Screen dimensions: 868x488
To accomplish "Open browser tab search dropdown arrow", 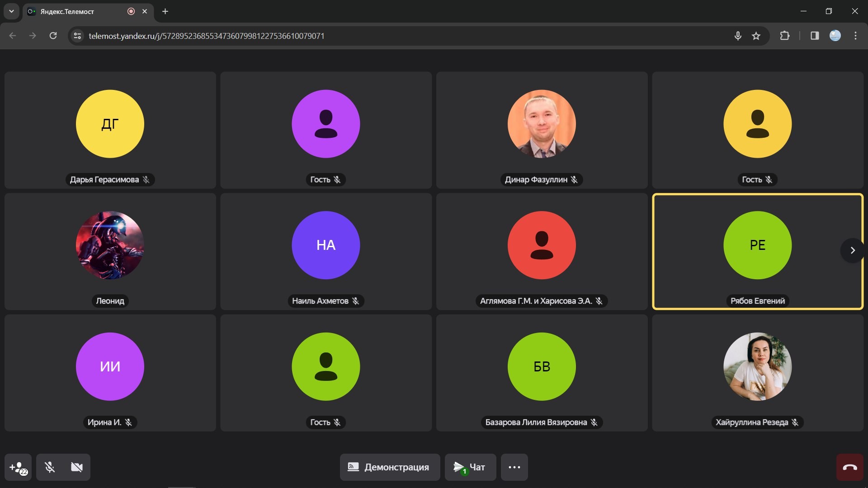I will [11, 11].
